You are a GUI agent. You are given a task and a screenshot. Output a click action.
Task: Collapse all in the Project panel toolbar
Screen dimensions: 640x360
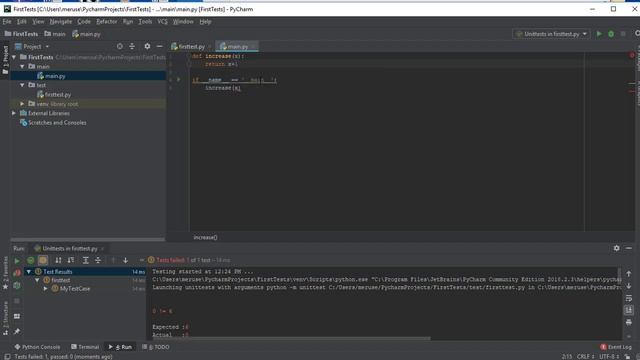coord(132,47)
